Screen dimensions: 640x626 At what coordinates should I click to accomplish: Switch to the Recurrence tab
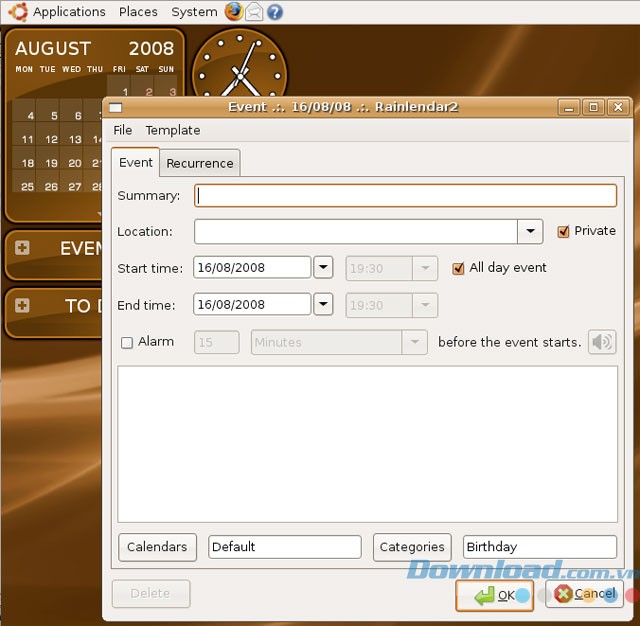click(200, 163)
